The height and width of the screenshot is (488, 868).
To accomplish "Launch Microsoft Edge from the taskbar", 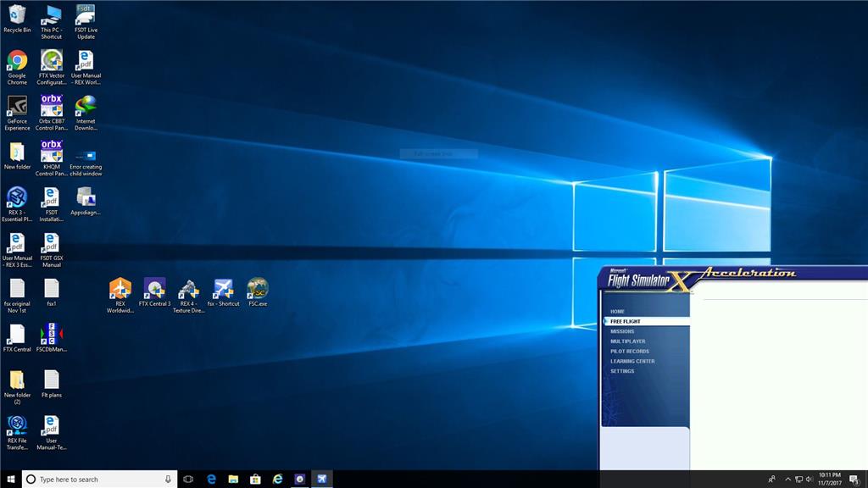I will coord(211,480).
